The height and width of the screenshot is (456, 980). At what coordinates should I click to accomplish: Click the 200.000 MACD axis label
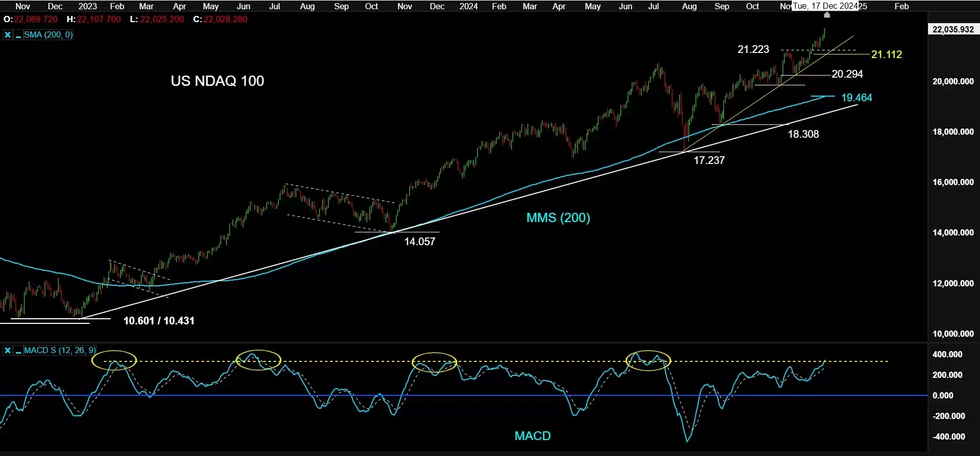947,375
